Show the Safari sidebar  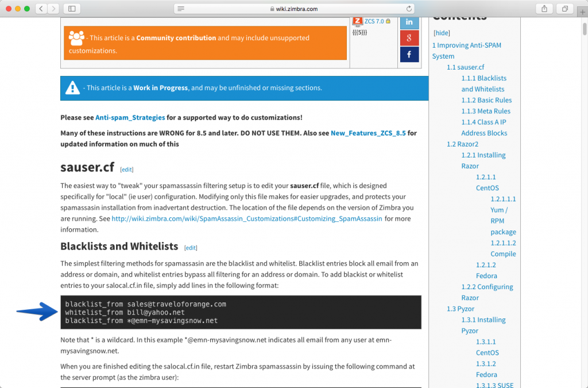(72, 9)
